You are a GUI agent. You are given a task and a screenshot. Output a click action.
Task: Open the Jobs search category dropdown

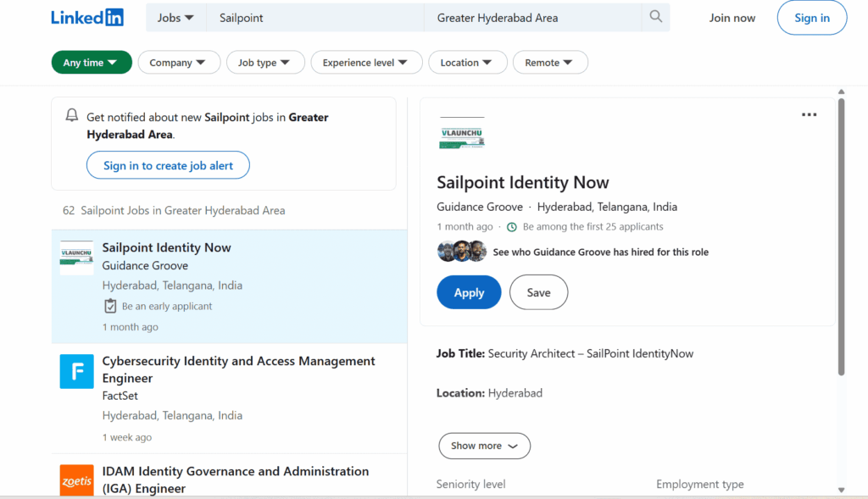point(175,18)
